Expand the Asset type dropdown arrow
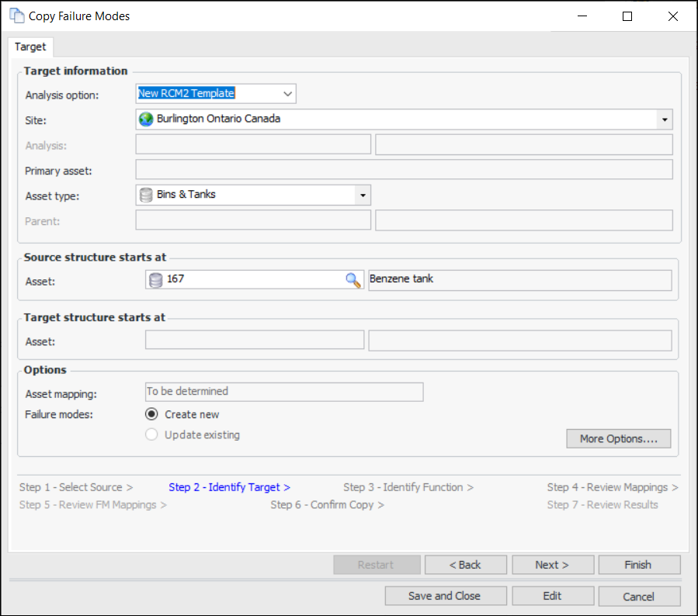Viewport: 698px width, 616px height. 362,196
